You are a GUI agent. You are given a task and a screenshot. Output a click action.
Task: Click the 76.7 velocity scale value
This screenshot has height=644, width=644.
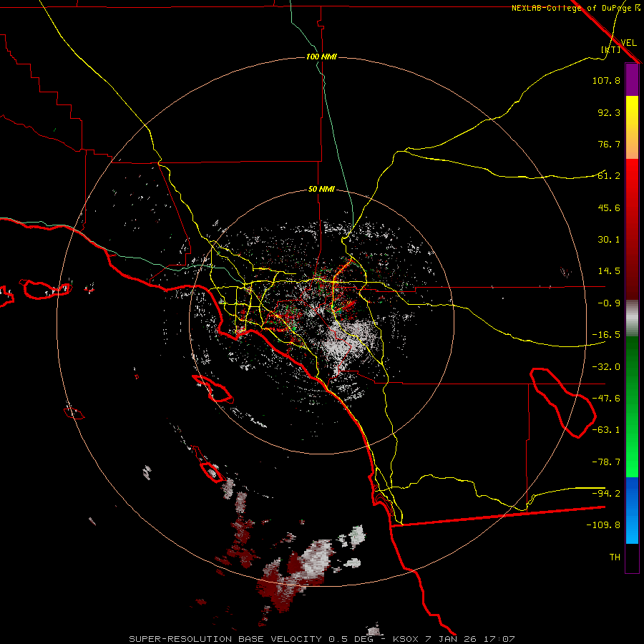(609, 144)
